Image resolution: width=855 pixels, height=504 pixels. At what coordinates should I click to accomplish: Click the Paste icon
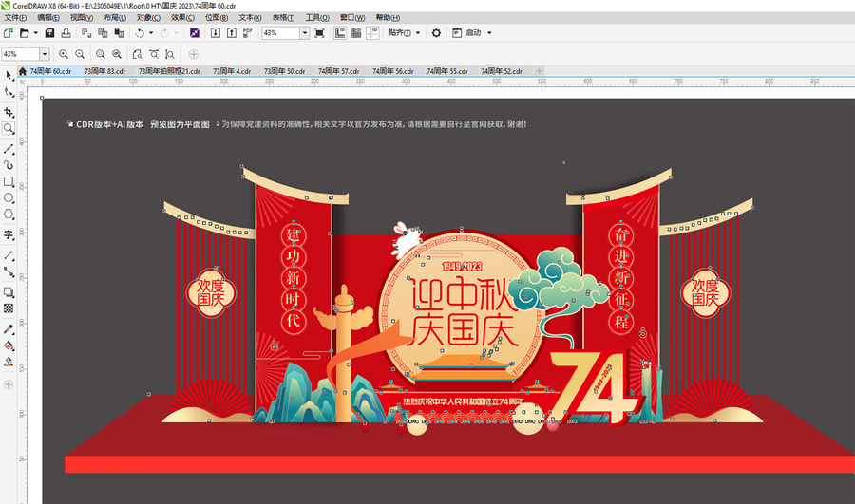click(x=119, y=33)
